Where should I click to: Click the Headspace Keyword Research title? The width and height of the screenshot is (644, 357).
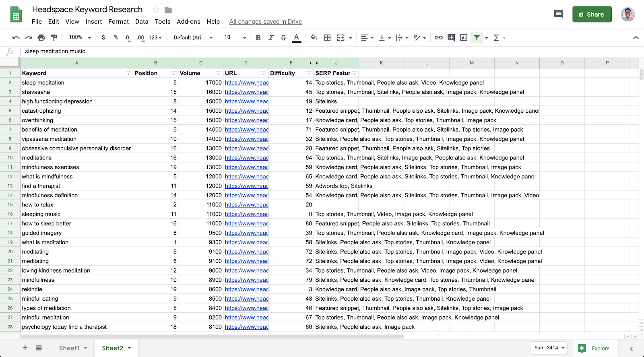tap(87, 10)
